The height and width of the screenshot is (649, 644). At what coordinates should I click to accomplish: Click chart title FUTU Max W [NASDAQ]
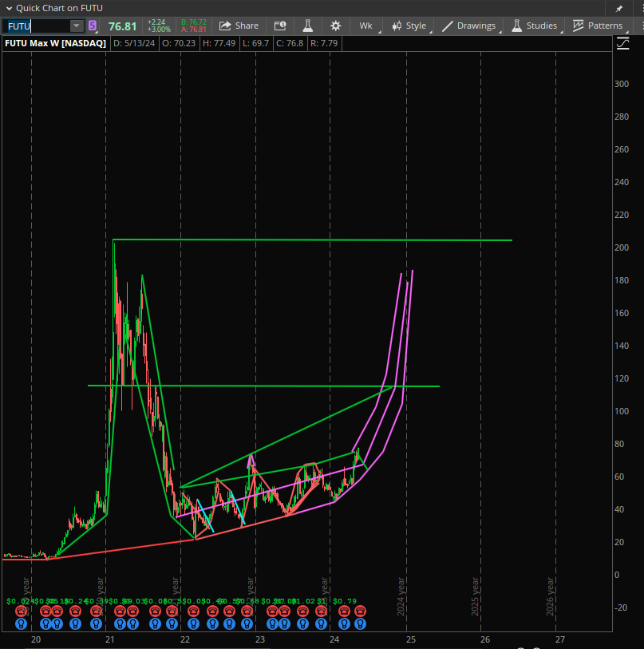tap(55, 43)
